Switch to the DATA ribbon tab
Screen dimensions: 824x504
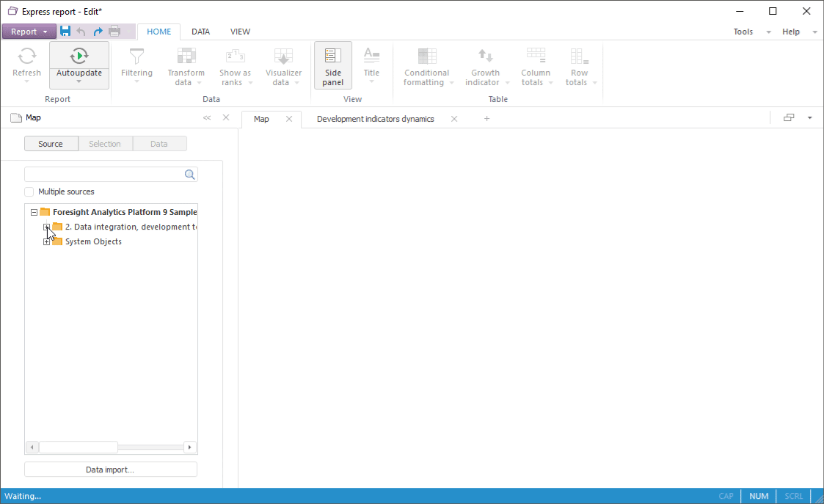[201, 32]
